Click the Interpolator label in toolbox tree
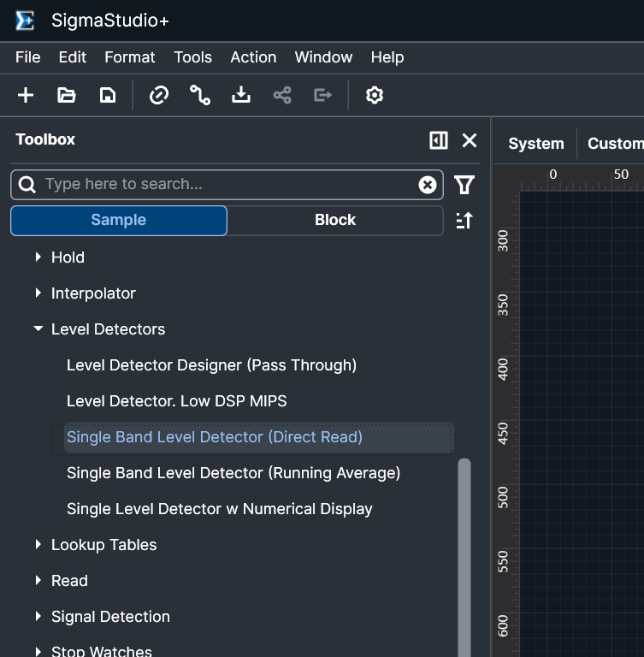Screen dimensions: 644x657 point(93,293)
